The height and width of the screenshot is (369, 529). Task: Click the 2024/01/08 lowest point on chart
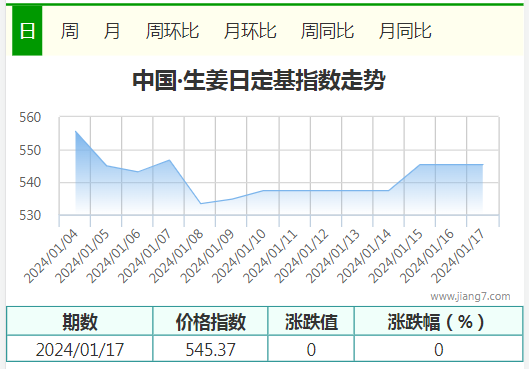tap(201, 203)
